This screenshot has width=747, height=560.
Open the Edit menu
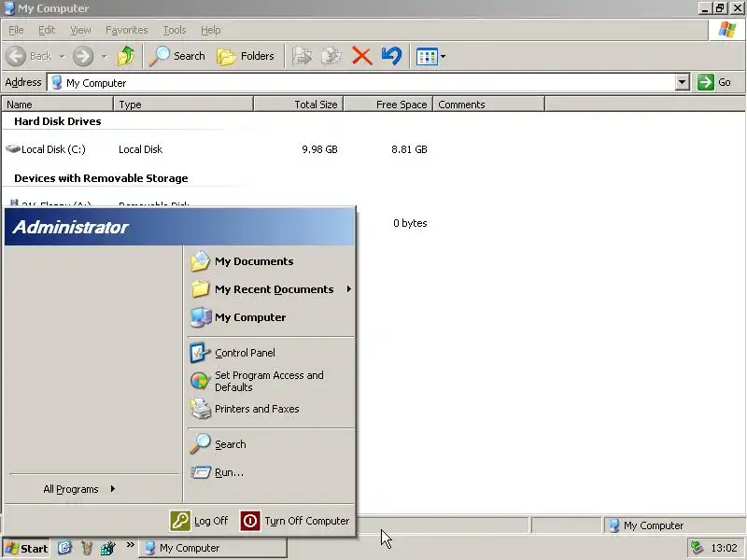(47, 30)
